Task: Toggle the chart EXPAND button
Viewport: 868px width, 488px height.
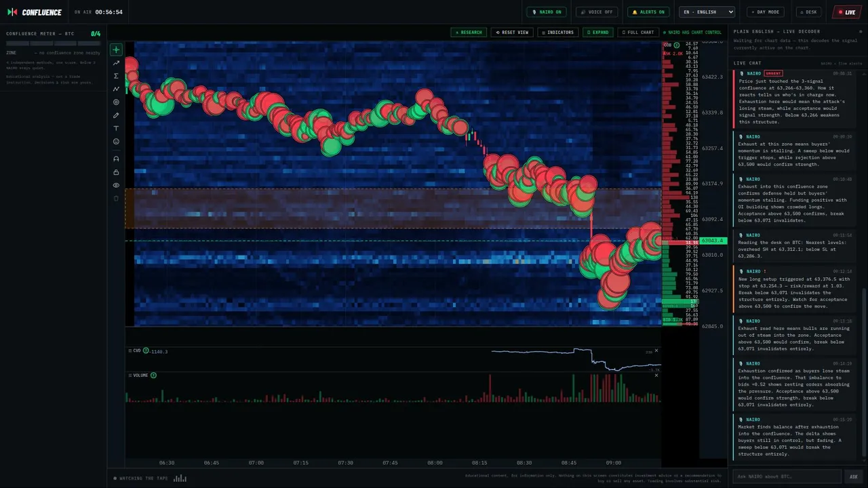Action: pos(597,33)
